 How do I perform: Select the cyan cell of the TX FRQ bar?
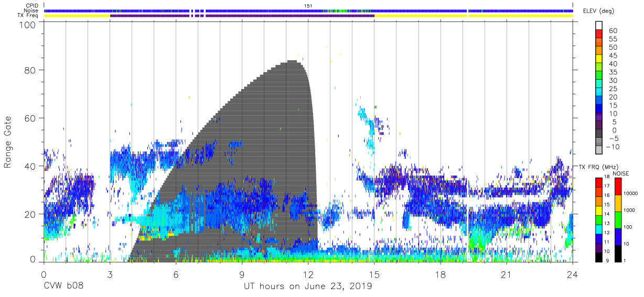pos(598,228)
